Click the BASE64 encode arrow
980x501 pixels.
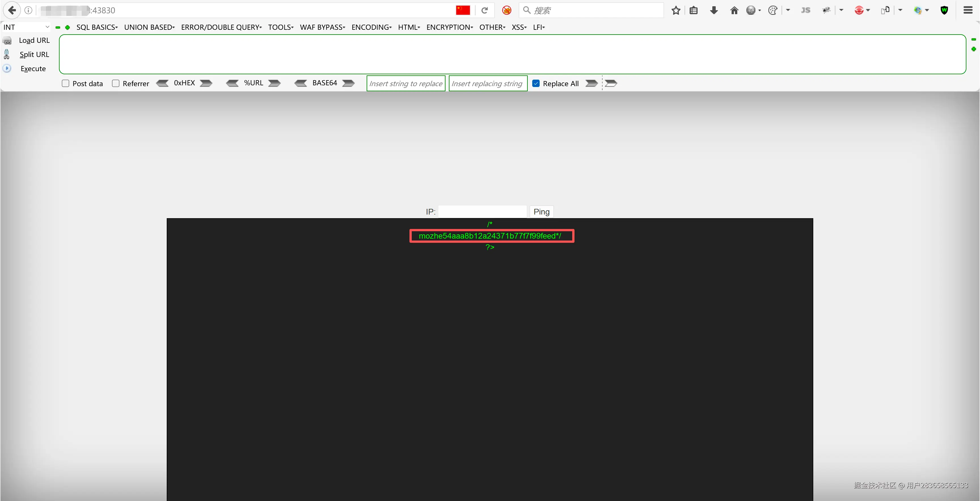[x=348, y=83]
